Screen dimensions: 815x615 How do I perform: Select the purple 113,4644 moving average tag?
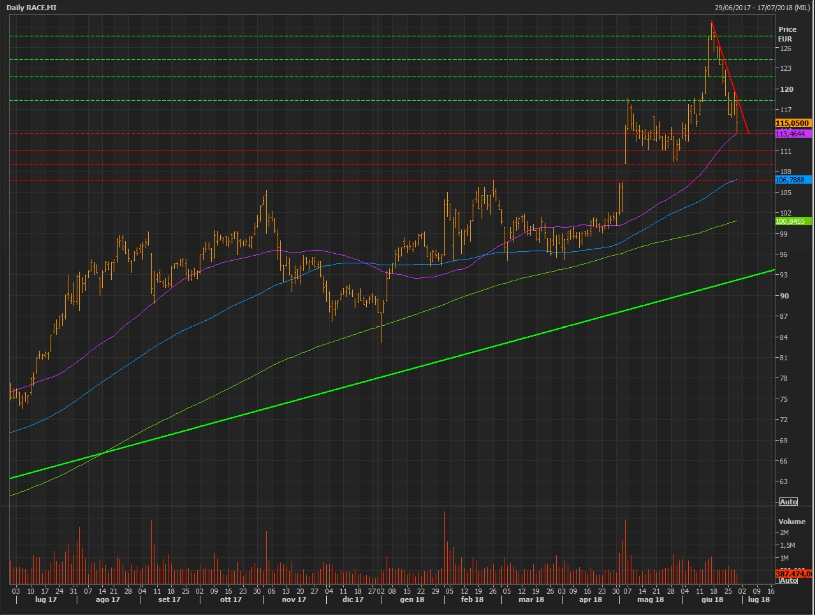point(792,132)
